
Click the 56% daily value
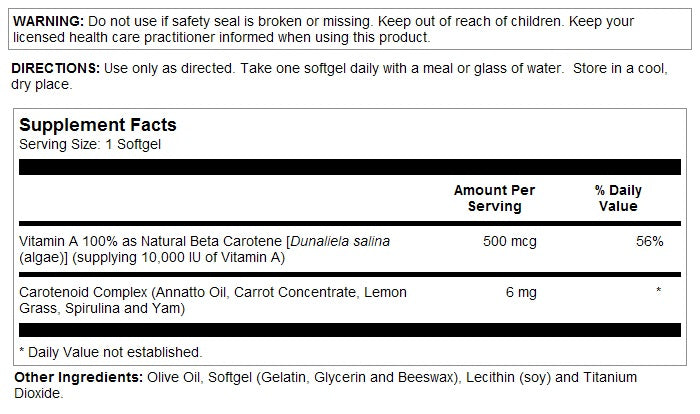650,241
